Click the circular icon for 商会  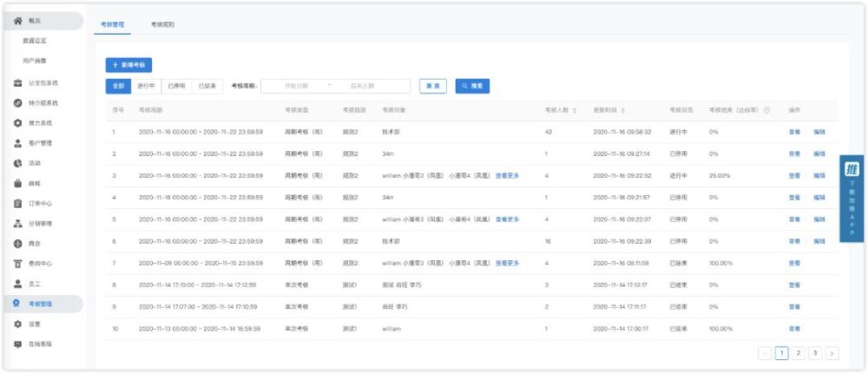click(17, 244)
